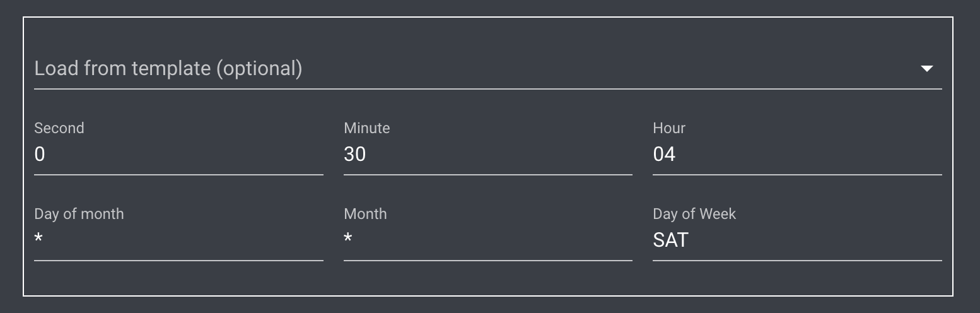Viewport: 980px width, 313px height.
Task: Click the template dropdown arrow
Action: coord(926,68)
